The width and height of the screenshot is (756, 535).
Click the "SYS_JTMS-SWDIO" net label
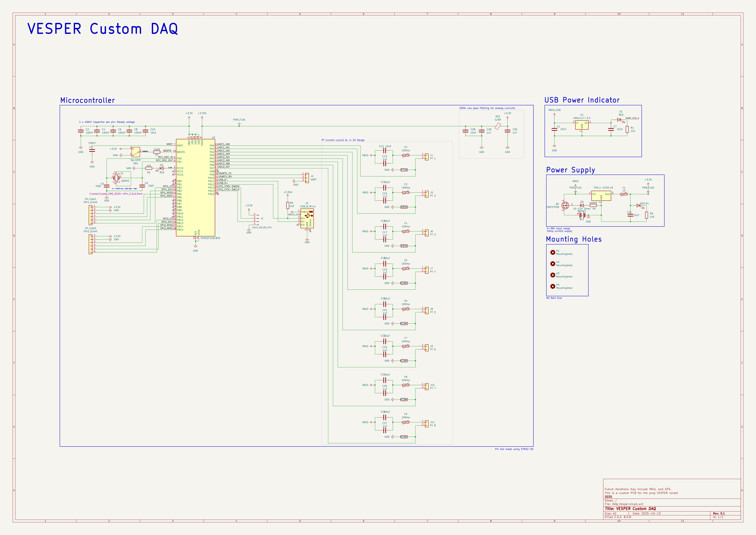click(x=229, y=186)
